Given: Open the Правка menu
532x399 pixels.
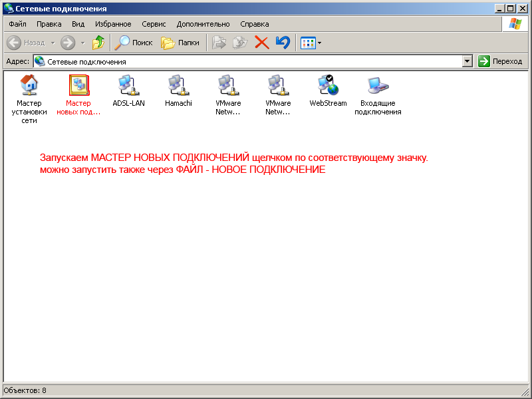Looking at the screenshot, I should (x=49, y=24).
